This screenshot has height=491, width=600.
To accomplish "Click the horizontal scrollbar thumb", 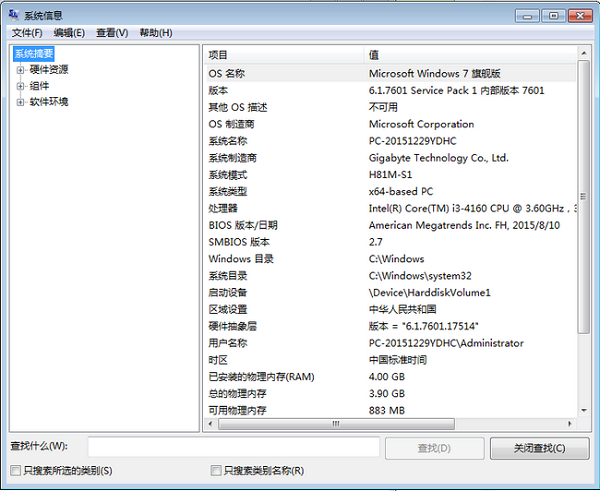I will 336,424.
